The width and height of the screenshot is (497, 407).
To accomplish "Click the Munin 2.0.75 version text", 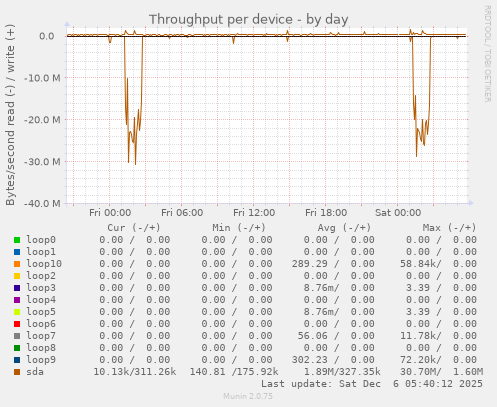I will coord(248,396).
